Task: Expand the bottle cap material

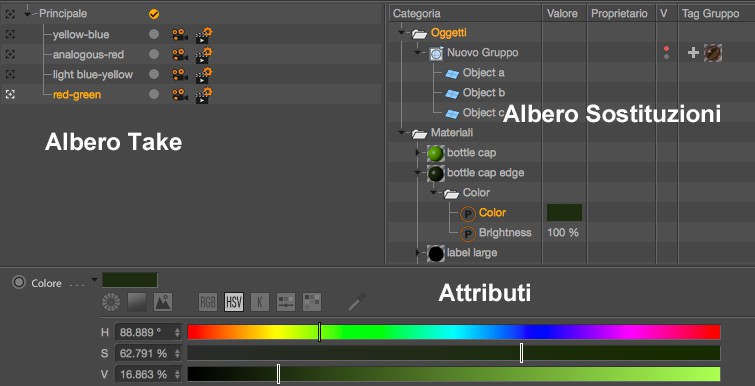Action: click(x=417, y=153)
